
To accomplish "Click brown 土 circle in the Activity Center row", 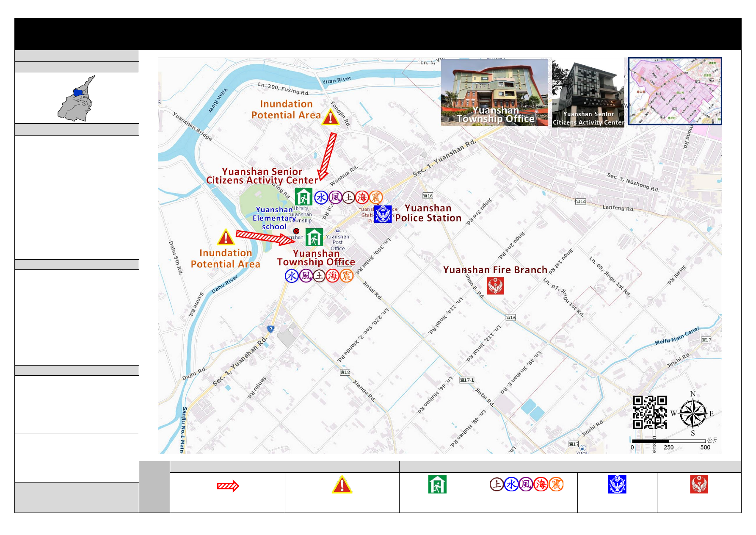I will (348, 197).
